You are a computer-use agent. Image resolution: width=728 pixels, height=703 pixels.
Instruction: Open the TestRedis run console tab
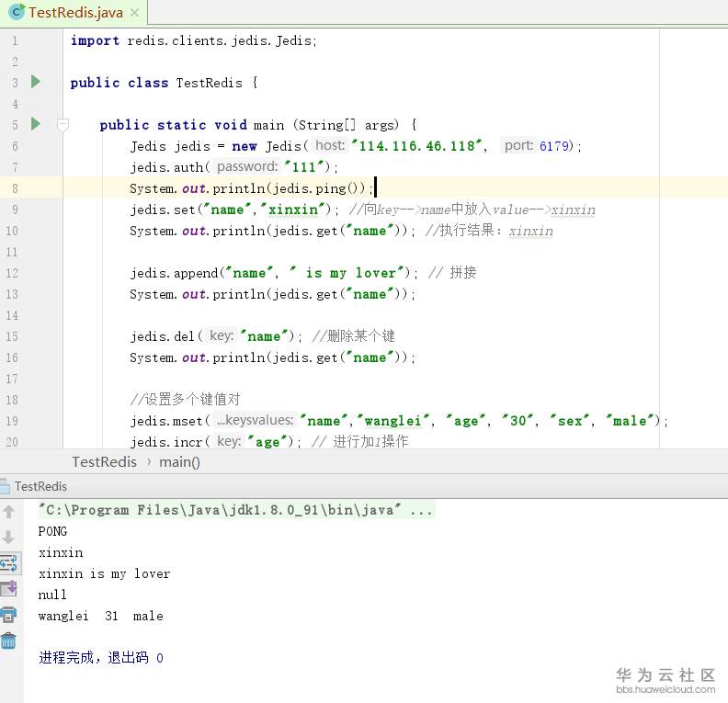[x=40, y=486]
